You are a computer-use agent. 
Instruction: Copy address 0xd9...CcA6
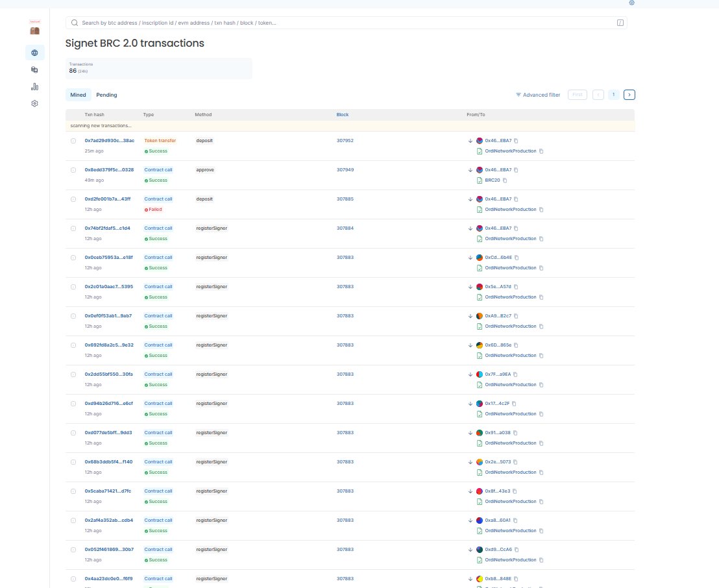[x=517, y=550]
